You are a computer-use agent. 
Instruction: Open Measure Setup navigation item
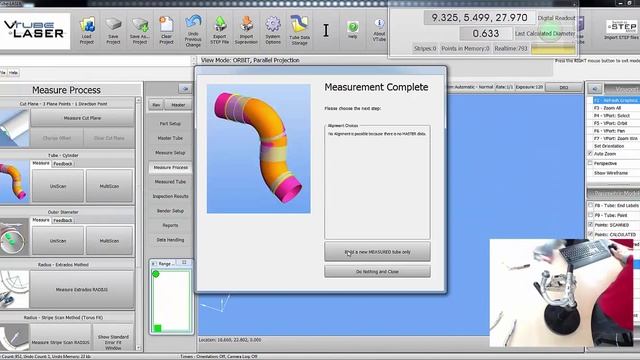pos(170,153)
